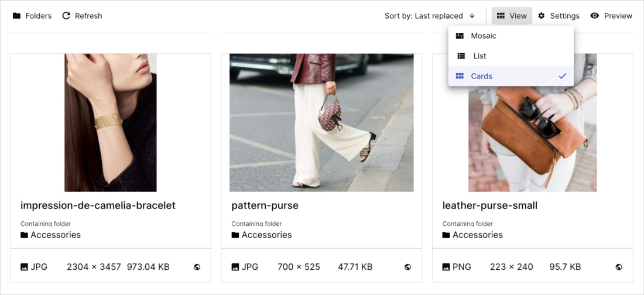Click globe icon on pattern-purse card
The image size is (644, 295).
click(408, 267)
